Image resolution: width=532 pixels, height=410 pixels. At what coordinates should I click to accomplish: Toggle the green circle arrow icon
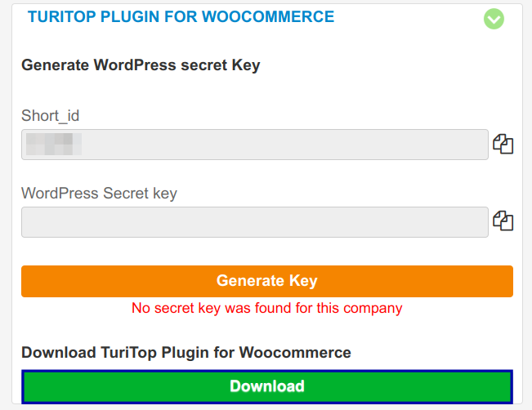tap(494, 19)
